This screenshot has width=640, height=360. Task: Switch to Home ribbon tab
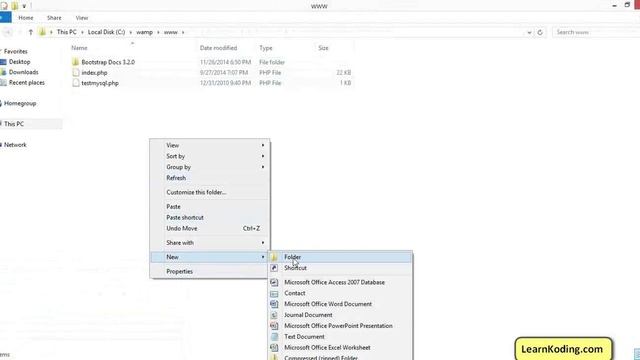[x=26, y=18]
